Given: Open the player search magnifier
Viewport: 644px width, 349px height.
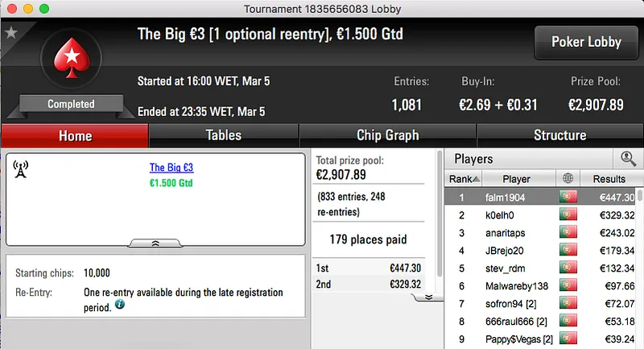Looking at the screenshot, I should coord(627,159).
